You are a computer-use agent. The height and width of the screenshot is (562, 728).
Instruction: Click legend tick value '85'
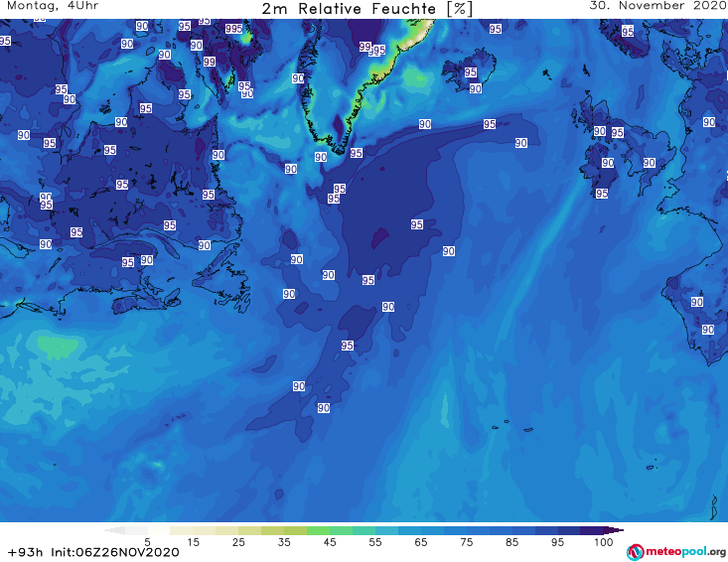[x=511, y=542]
